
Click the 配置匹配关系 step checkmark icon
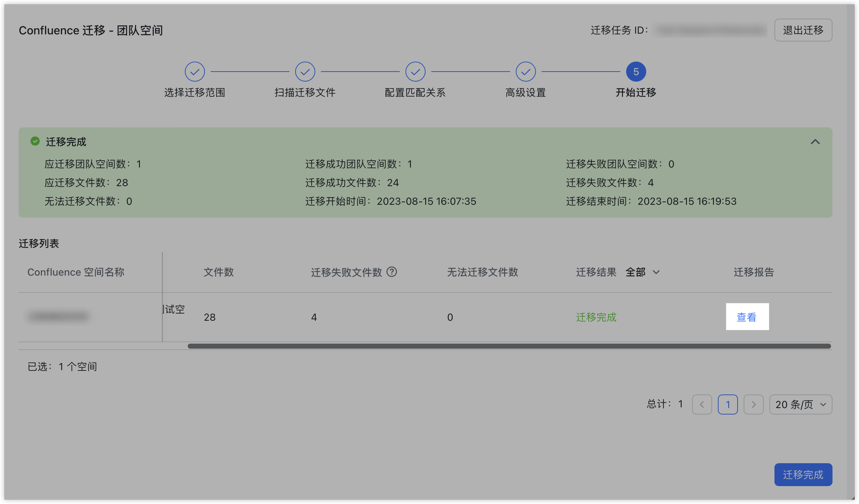click(415, 71)
